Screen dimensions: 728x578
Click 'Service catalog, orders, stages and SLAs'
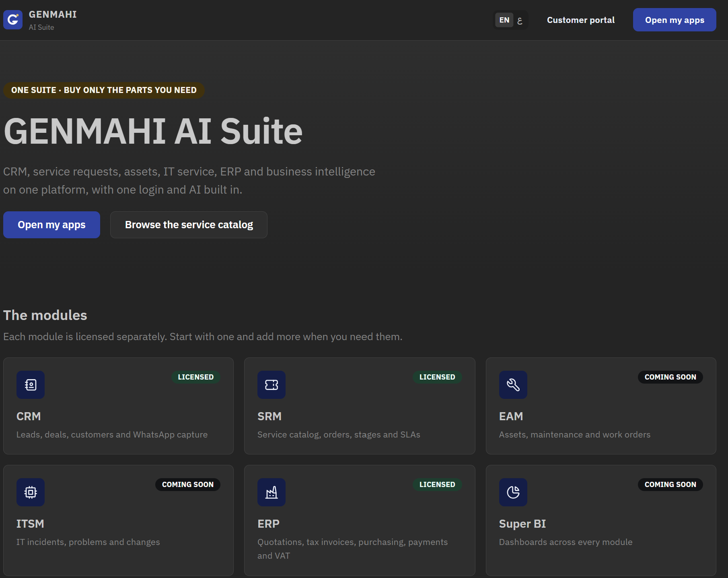click(x=339, y=435)
